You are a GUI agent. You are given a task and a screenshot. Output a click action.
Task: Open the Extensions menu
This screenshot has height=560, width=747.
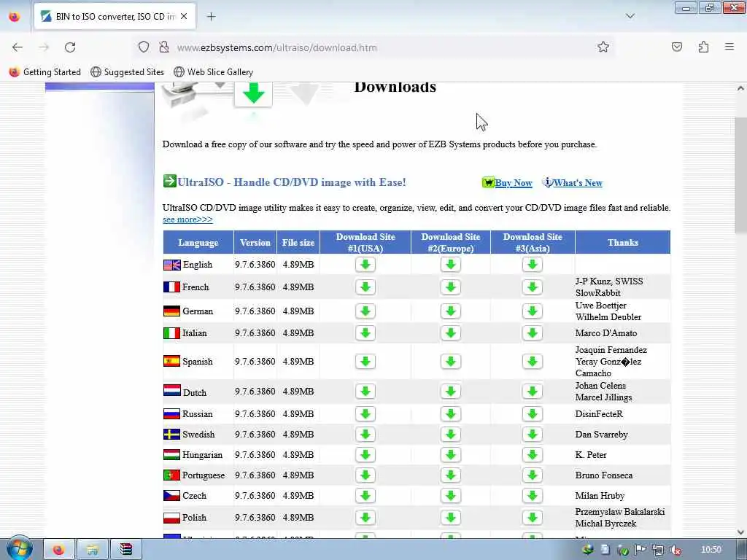(x=703, y=47)
